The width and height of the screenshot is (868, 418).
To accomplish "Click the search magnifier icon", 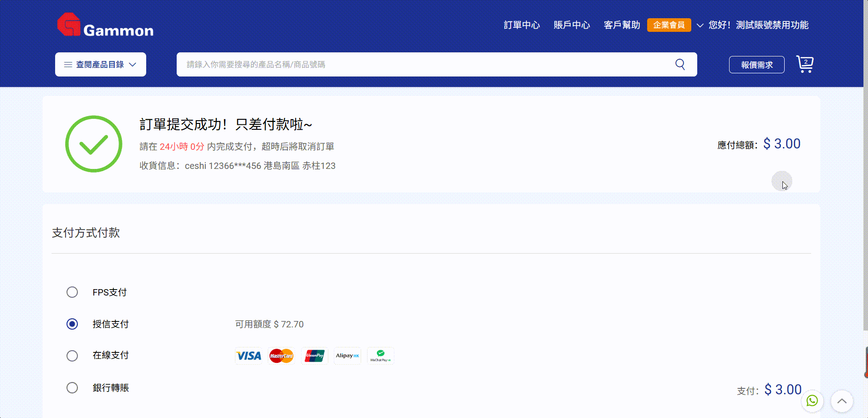I will pos(680,64).
